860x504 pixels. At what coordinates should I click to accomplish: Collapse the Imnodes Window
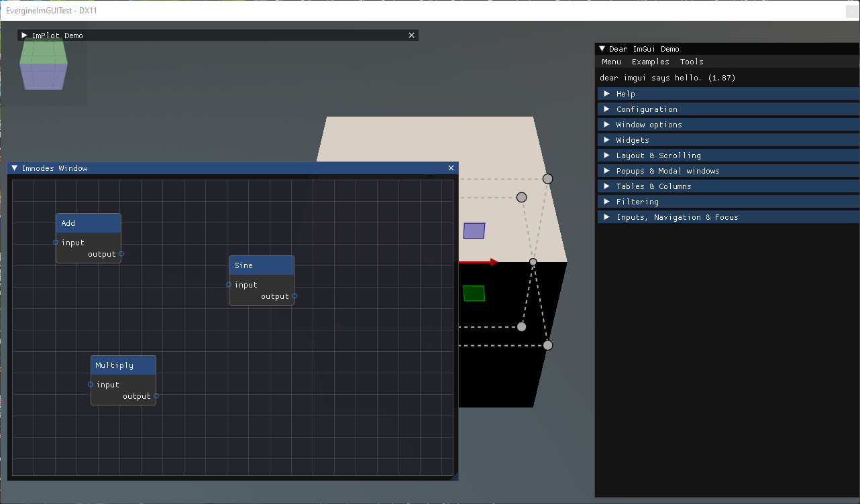[15, 168]
